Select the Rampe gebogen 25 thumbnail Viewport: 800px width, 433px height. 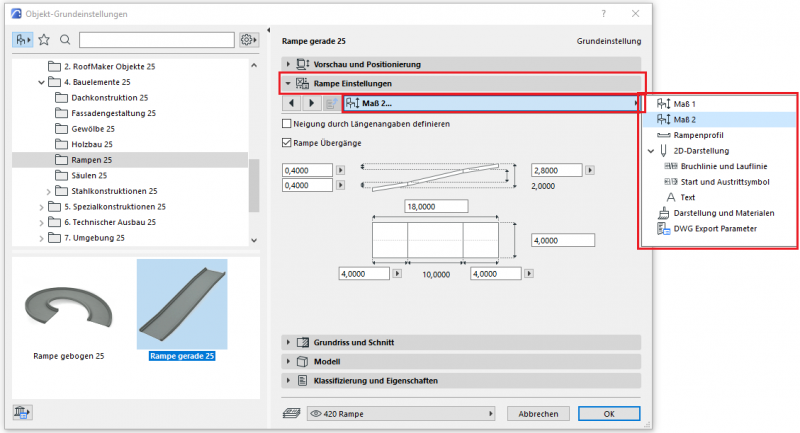pyautogui.click(x=70, y=312)
